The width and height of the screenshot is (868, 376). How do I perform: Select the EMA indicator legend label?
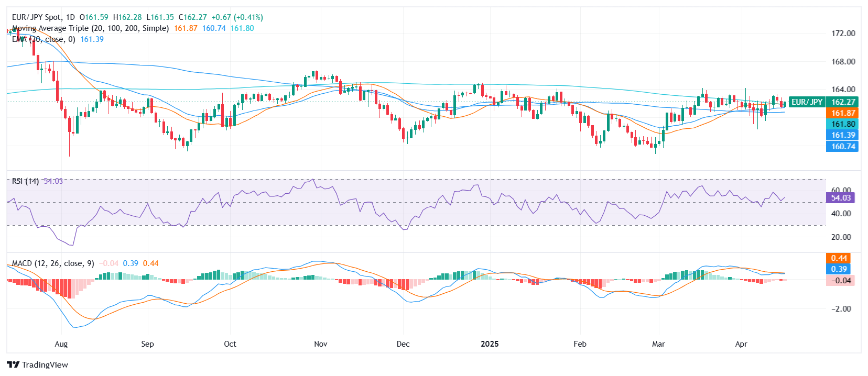[44, 39]
